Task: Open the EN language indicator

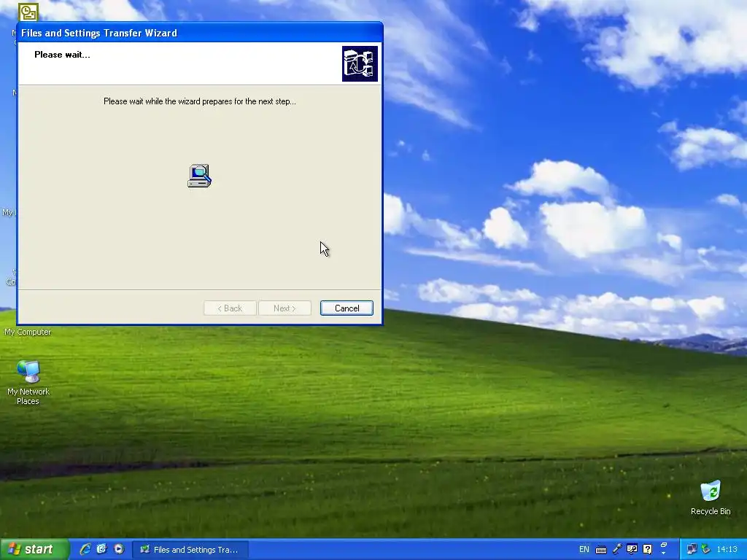Action: (x=584, y=550)
